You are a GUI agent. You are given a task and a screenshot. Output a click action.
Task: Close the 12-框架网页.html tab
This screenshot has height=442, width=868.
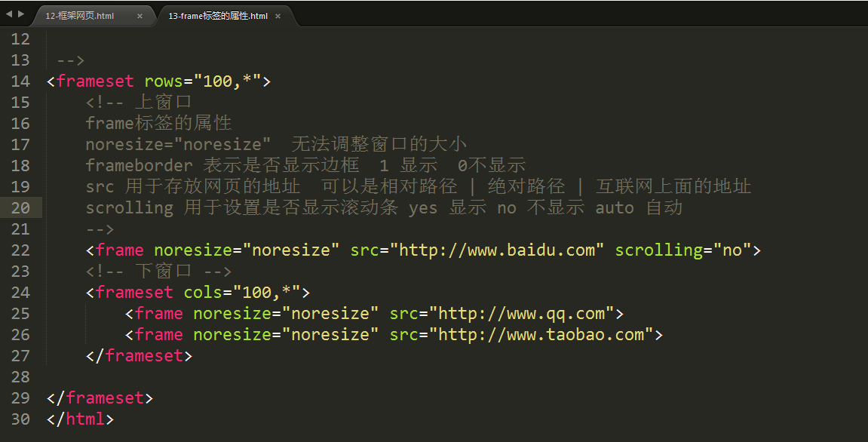click(x=140, y=16)
